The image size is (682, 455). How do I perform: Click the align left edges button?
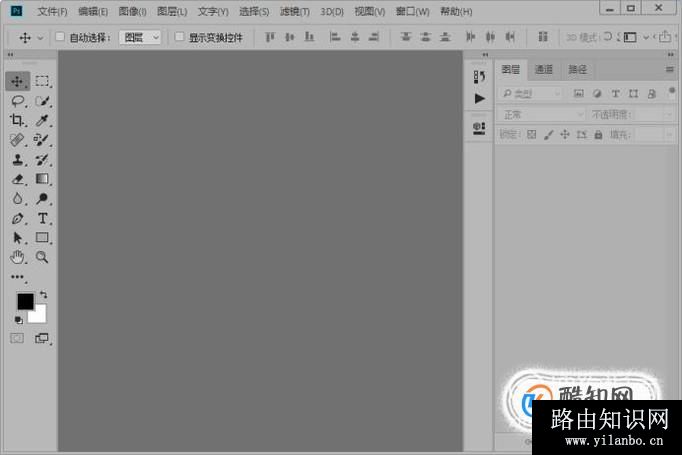click(335, 37)
